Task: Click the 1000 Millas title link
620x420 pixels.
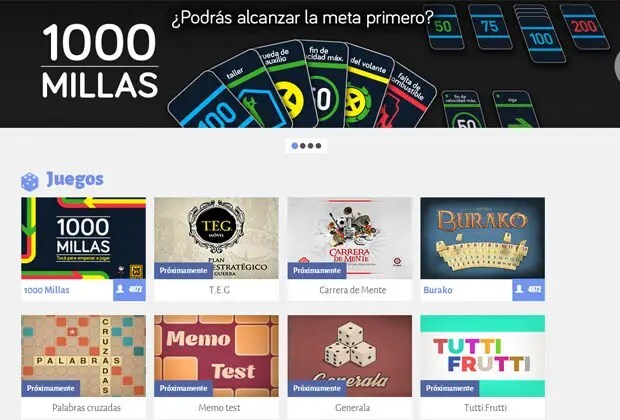Action: point(47,290)
